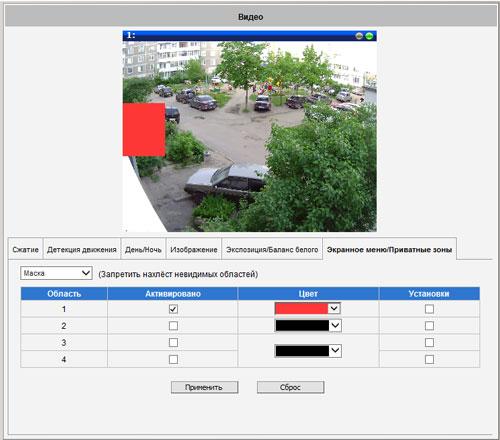Viewport: 500px width, 440px height.
Task: Switch to the Сжатие tab
Action: click(26, 249)
